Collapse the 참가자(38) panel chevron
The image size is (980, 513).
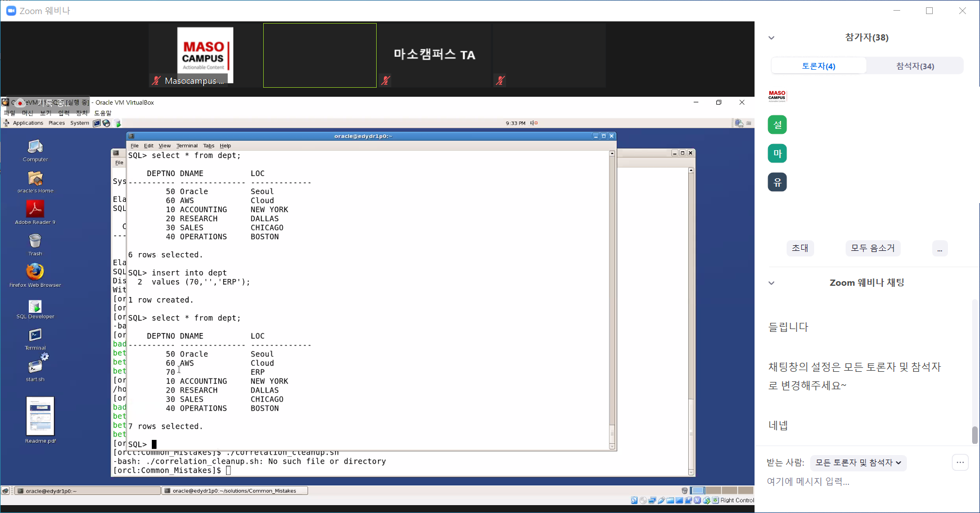tap(771, 38)
